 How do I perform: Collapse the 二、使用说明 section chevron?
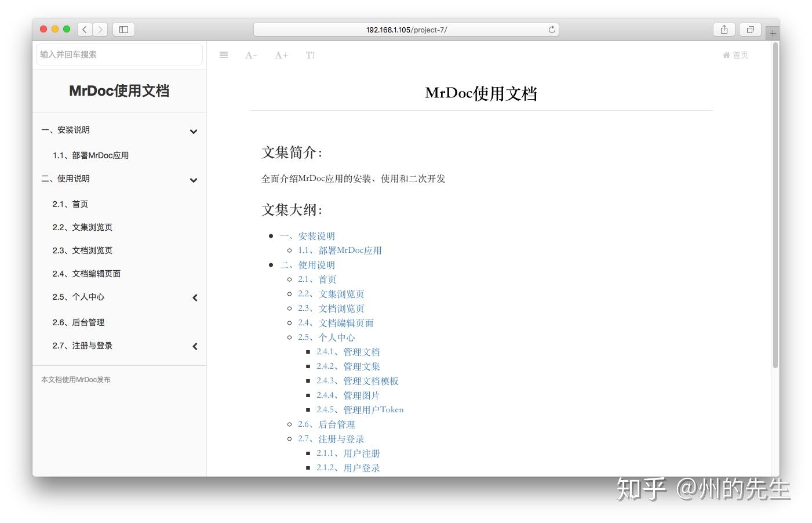click(194, 180)
